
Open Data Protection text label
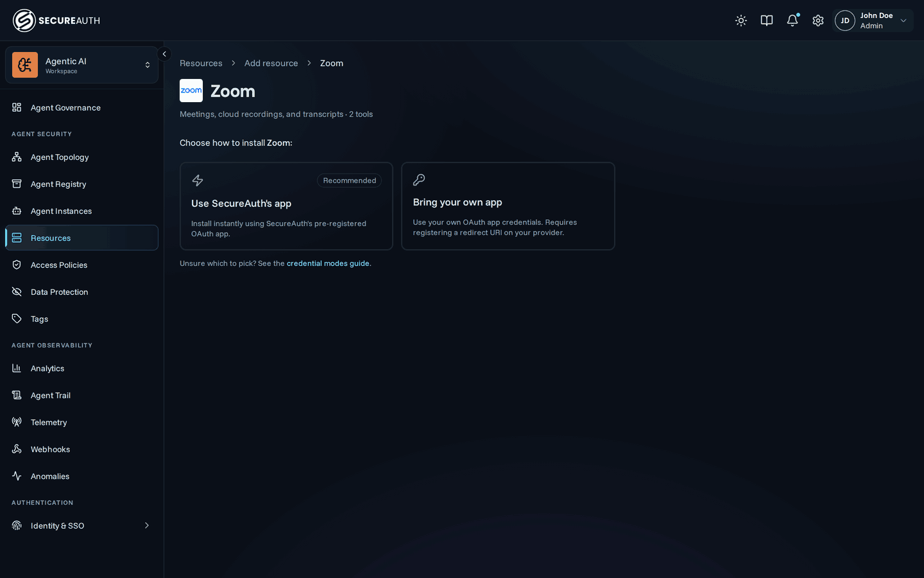[60, 292]
